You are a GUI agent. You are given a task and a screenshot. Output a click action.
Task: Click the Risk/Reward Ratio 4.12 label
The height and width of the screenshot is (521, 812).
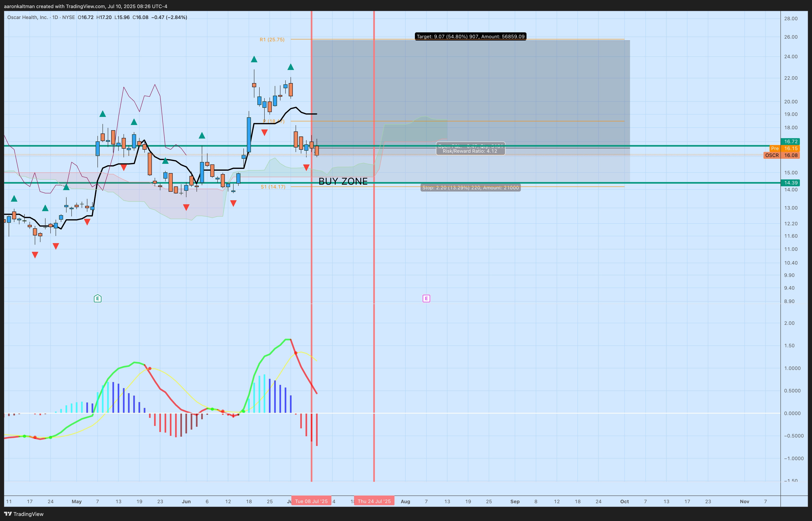[x=470, y=151]
